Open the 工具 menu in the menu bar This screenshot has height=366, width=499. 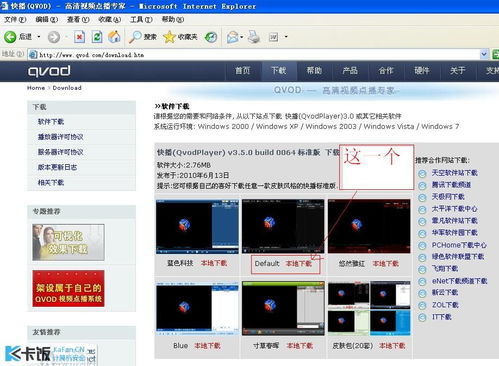[x=141, y=19]
